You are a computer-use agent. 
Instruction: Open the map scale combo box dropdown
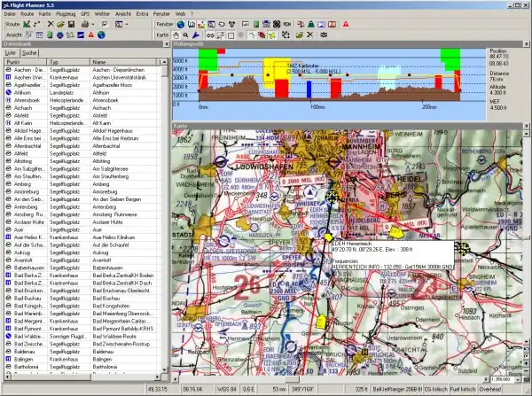[x=518, y=379]
